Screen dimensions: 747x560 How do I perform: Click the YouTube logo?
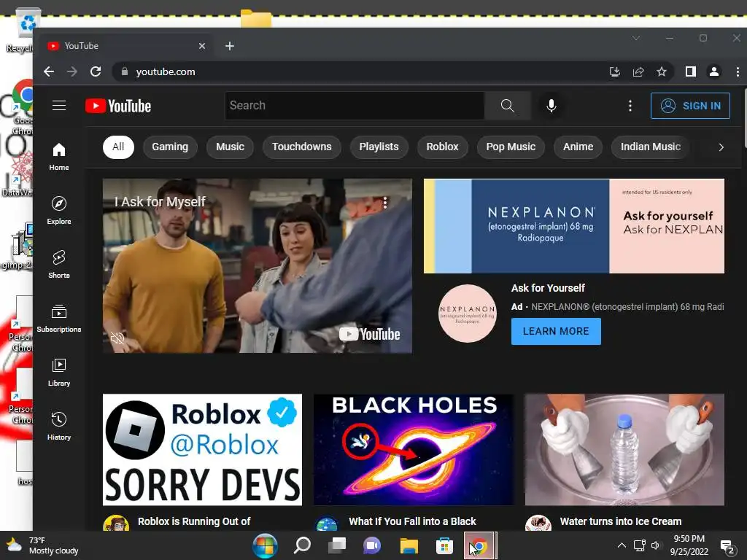[118, 106]
